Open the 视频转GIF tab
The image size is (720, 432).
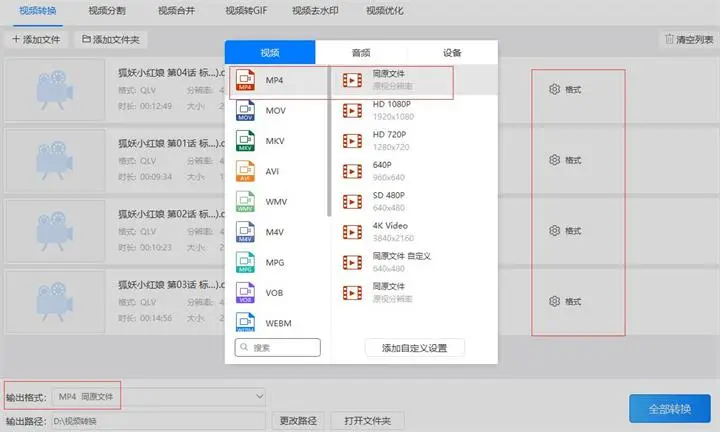click(x=246, y=10)
